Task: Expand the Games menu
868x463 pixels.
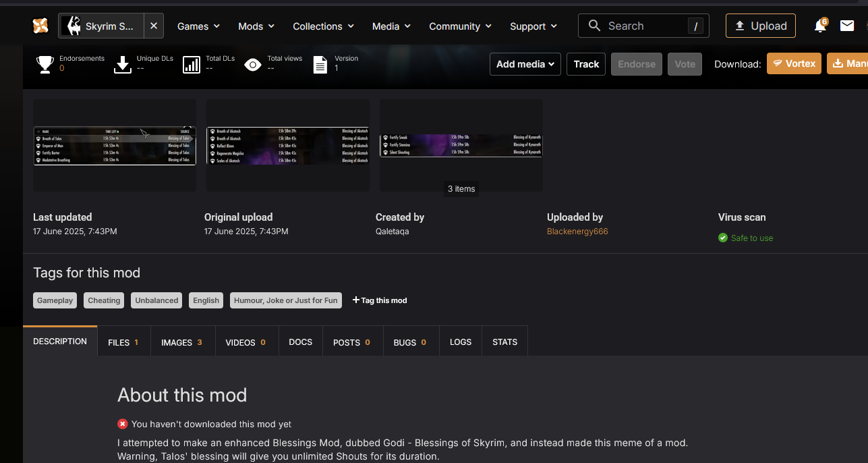Action: click(x=199, y=26)
